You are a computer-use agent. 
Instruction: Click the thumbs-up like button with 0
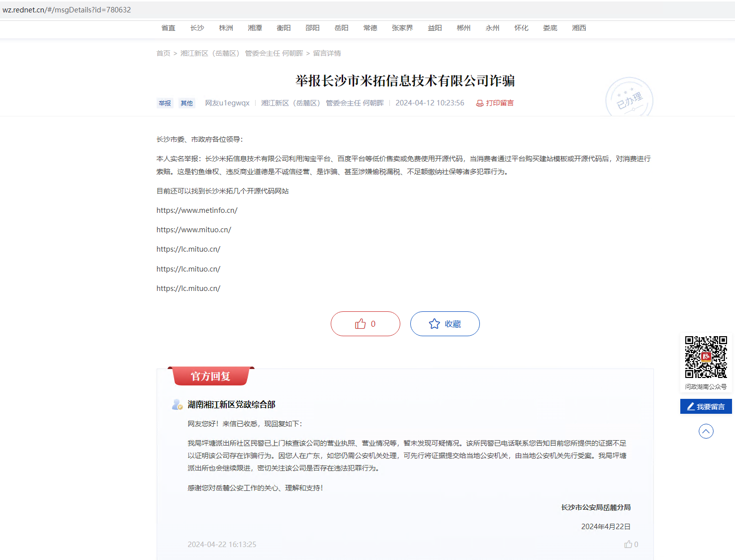pyautogui.click(x=366, y=324)
